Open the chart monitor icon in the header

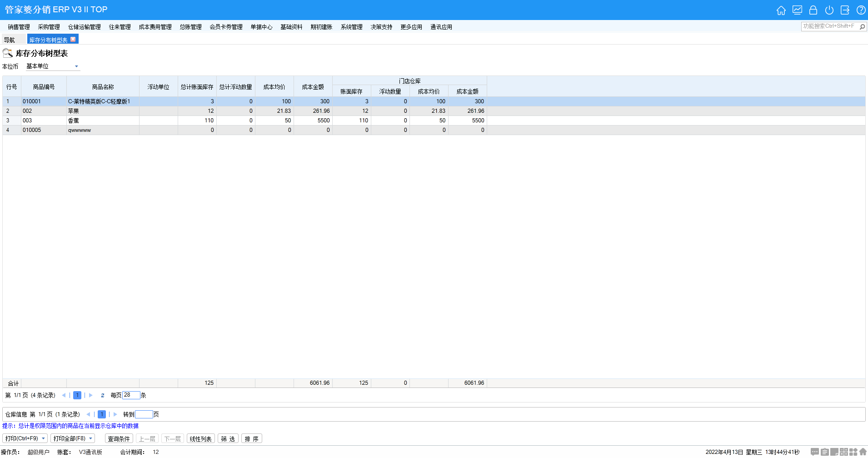tap(797, 10)
